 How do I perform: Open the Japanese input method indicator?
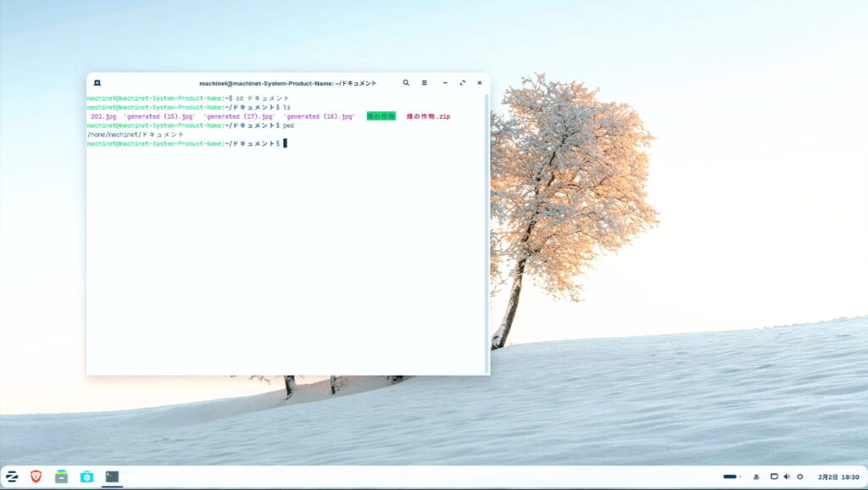tap(756, 476)
